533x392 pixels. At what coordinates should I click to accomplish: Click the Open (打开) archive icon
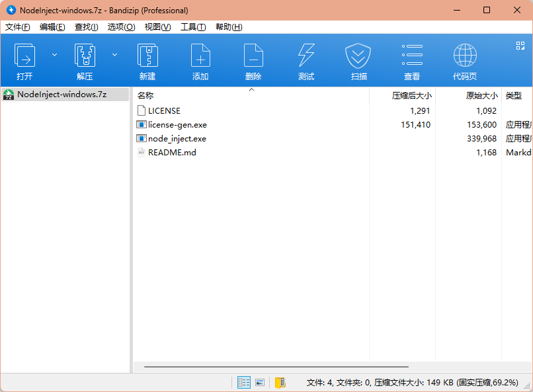(25, 56)
